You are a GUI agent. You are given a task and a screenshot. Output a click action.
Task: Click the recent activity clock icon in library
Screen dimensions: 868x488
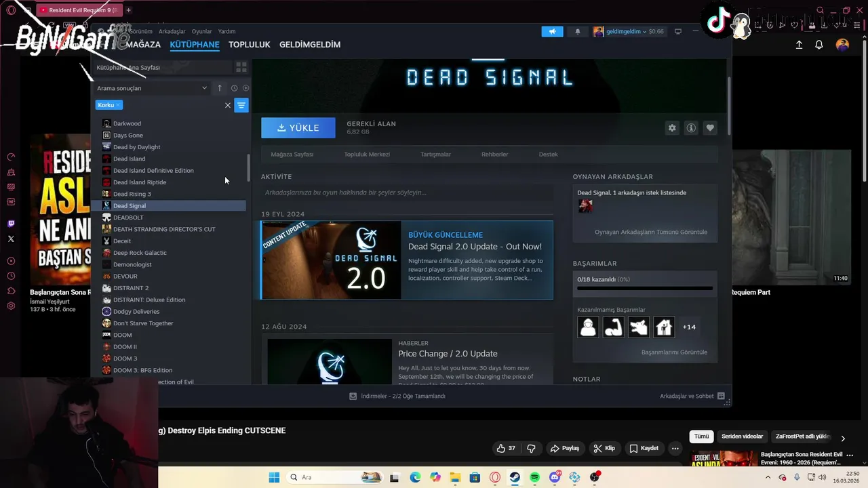(234, 88)
